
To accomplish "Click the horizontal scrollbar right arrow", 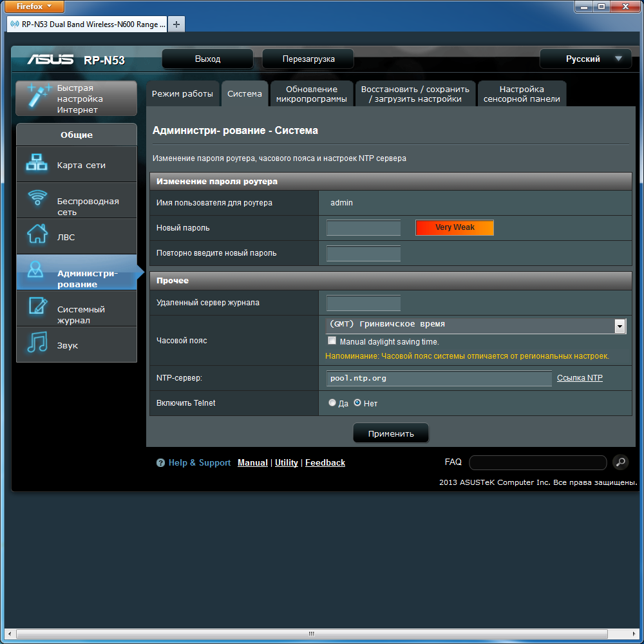I will coord(635,634).
